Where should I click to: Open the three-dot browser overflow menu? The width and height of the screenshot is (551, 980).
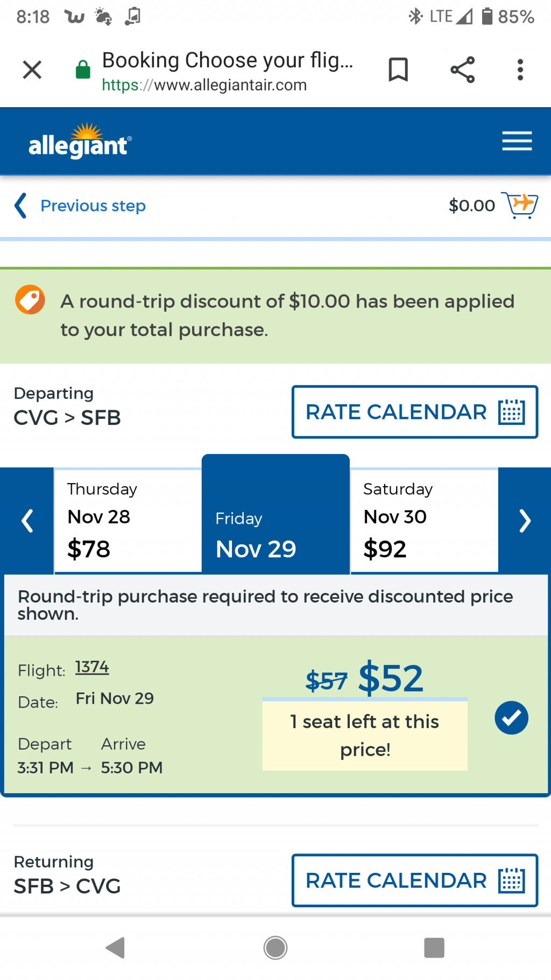520,70
